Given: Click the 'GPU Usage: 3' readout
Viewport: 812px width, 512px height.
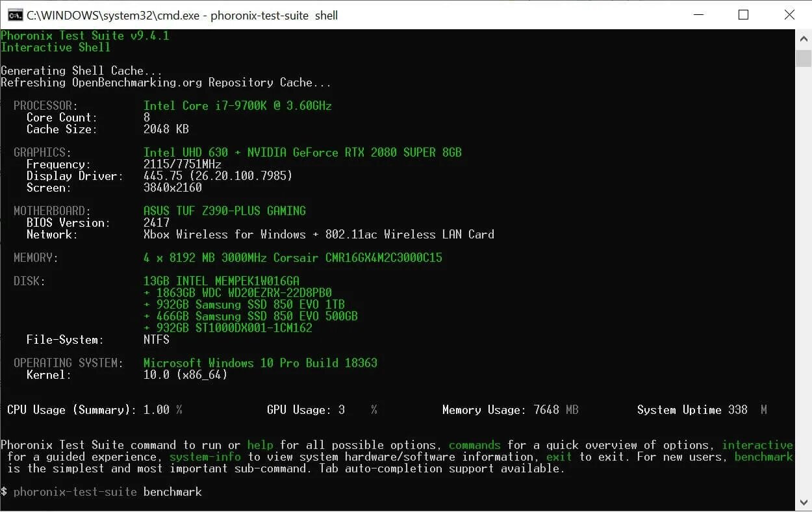Looking at the screenshot, I should (306, 410).
